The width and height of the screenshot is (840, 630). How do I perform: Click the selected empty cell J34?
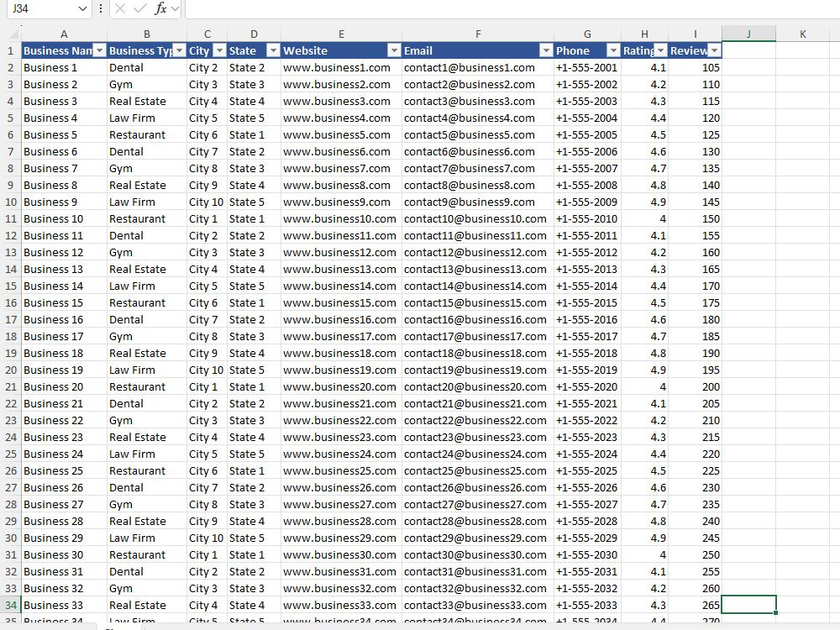(748, 605)
